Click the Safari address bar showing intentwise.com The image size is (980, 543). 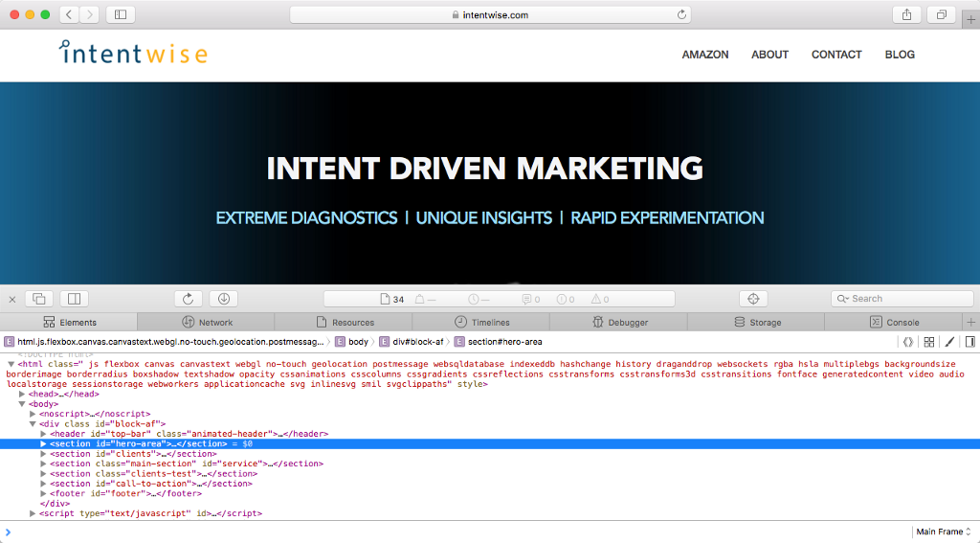point(491,14)
